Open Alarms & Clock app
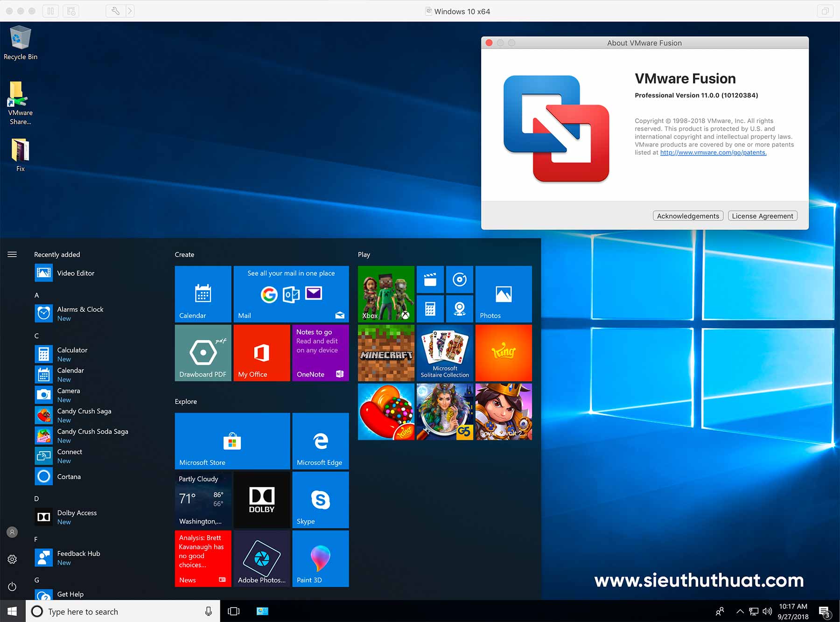Viewport: 840px width, 622px height. coord(98,314)
